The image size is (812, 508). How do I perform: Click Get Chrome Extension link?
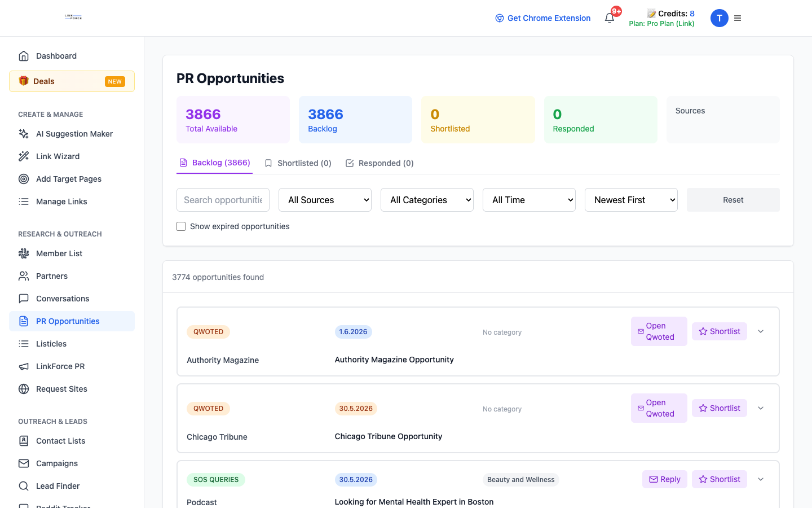point(543,18)
